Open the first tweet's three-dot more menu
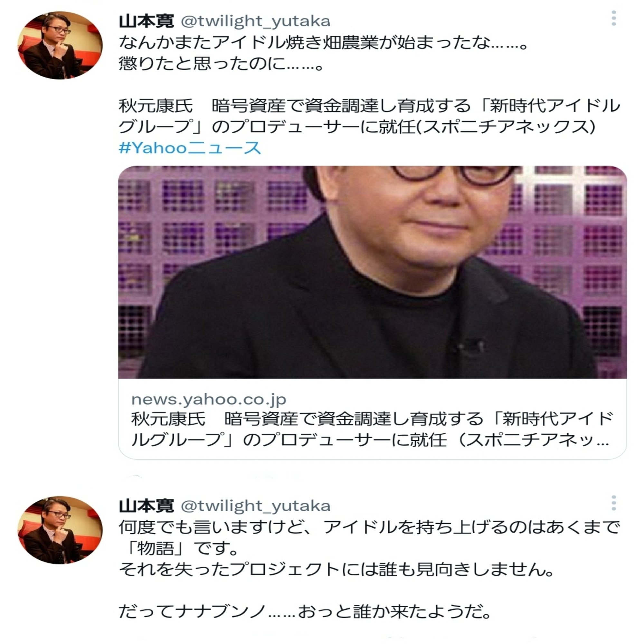 (613, 18)
